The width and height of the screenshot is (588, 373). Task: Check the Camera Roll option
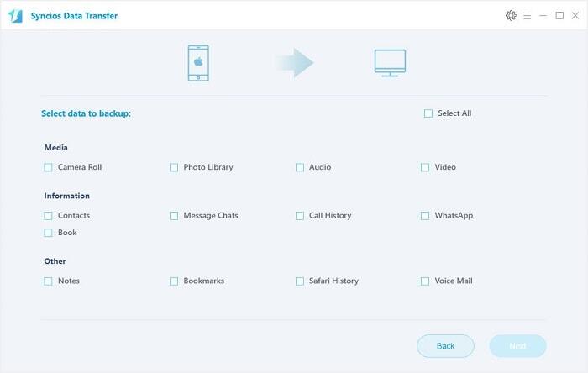click(49, 167)
